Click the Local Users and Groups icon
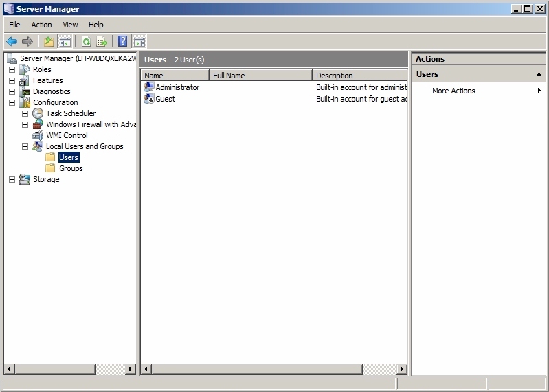Image resolution: width=549 pixels, height=392 pixels. 38,146
